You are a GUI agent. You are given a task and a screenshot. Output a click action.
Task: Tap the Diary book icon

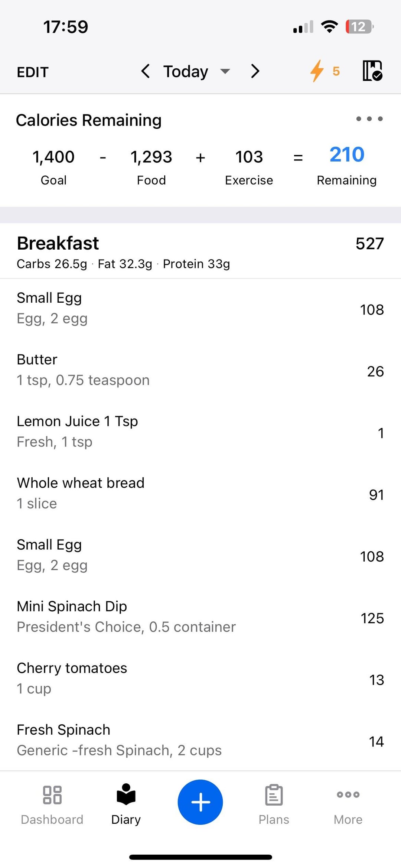coord(126,795)
